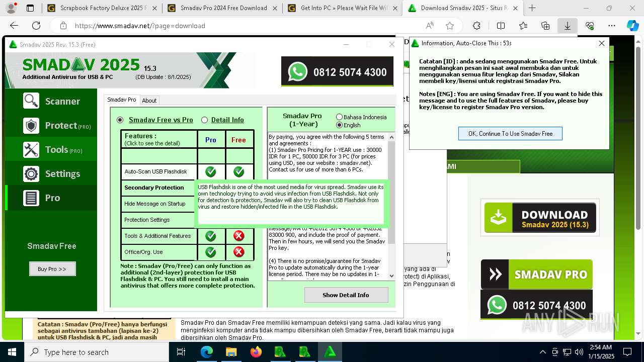
Task: Open Edge Settings and more menu
Action: (x=612, y=26)
